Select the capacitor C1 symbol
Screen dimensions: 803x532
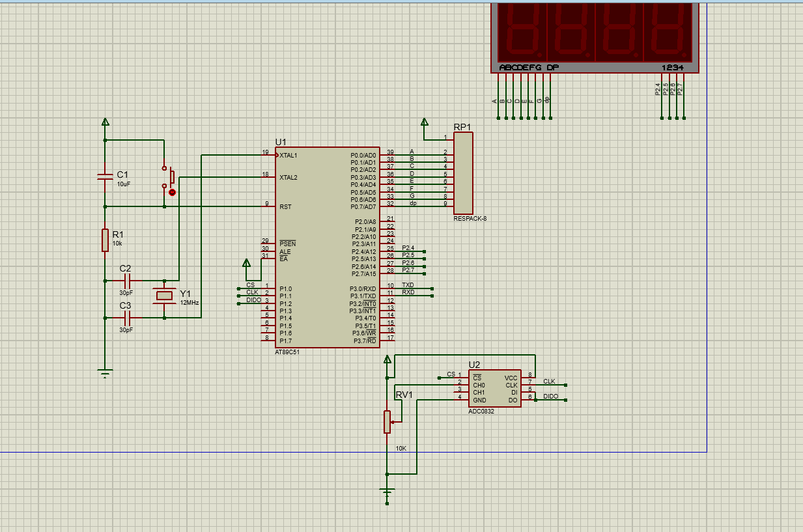(105, 177)
